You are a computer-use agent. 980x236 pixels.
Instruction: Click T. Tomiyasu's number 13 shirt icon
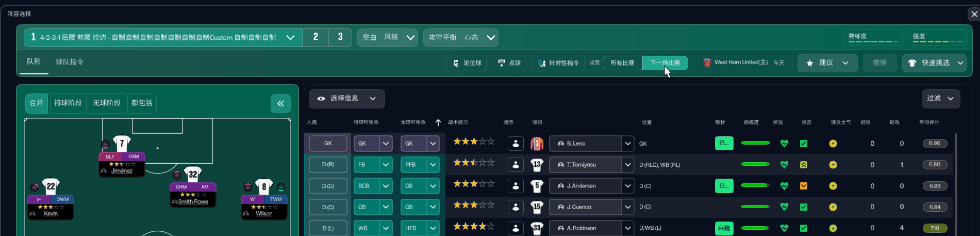pos(537,165)
